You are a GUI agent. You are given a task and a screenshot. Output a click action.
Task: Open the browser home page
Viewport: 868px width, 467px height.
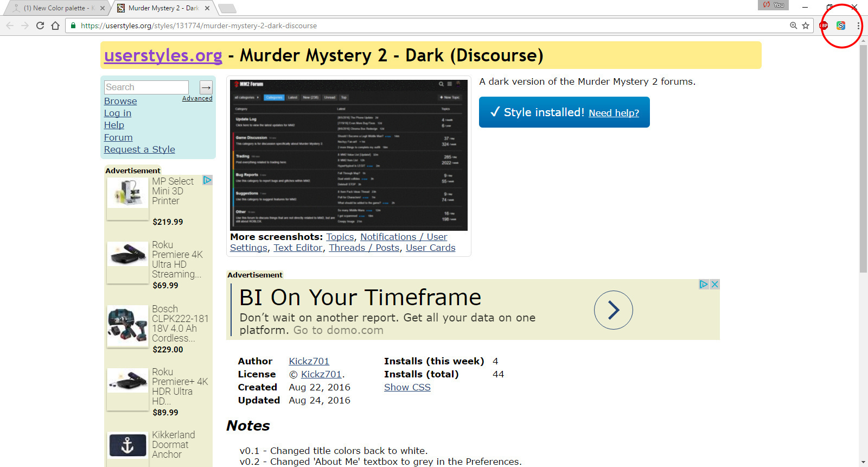(55, 26)
